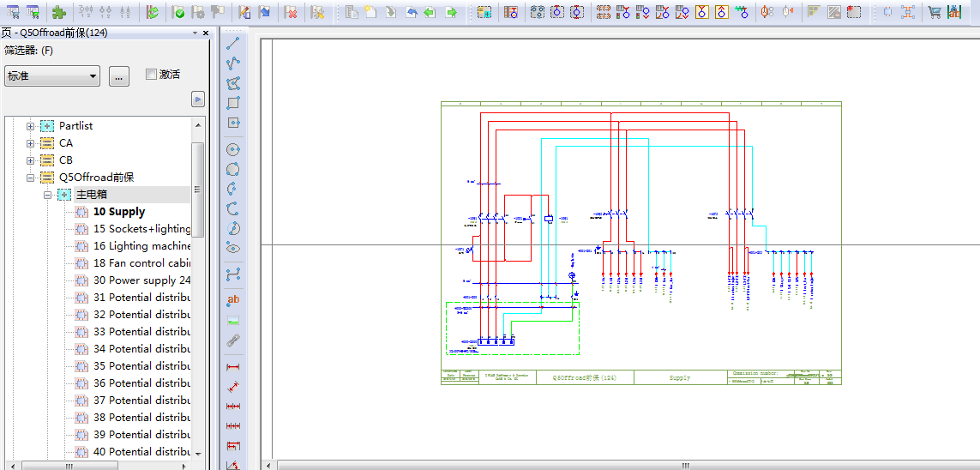Click the flag with red X icon

(290, 11)
